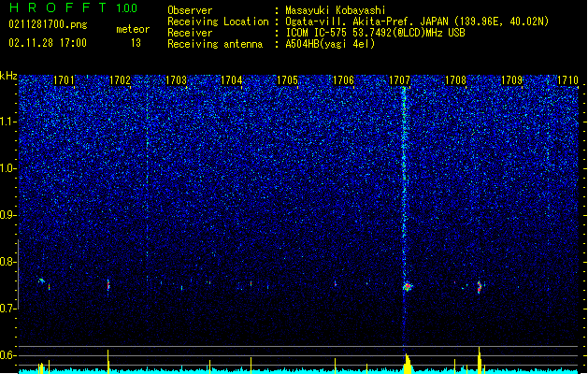Click the 1.0 frequency axis label
This screenshot has width=588, height=374.
[8, 168]
